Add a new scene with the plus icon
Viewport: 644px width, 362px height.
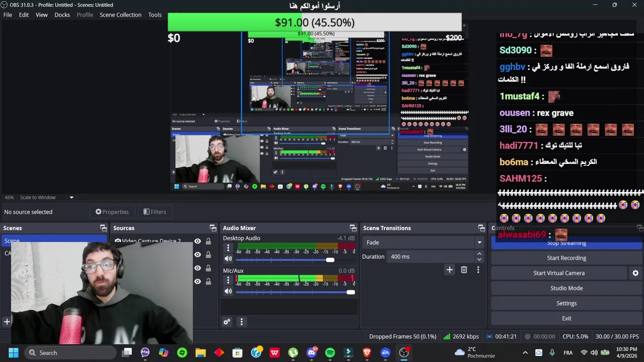(7, 321)
